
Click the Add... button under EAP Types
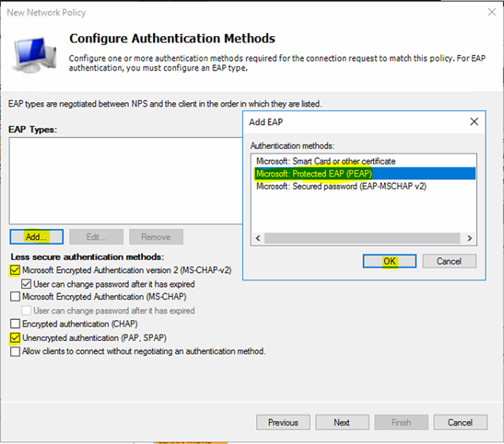(37, 237)
